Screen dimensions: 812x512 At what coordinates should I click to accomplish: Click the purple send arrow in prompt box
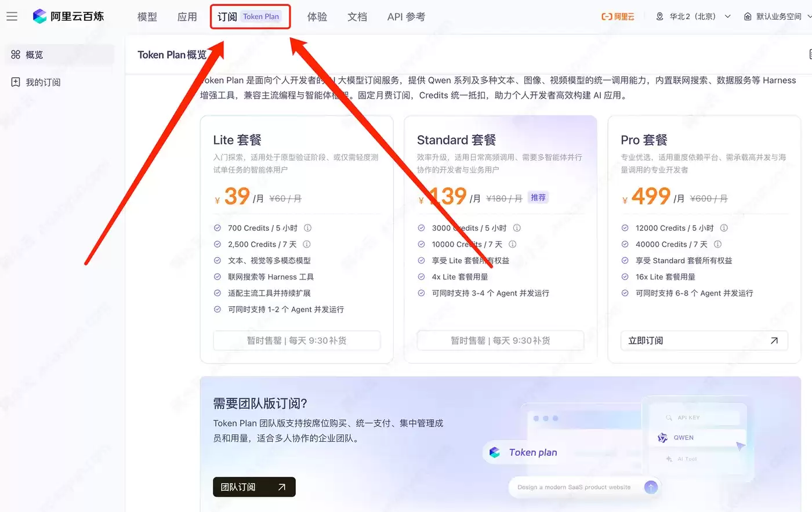click(x=651, y=487)
